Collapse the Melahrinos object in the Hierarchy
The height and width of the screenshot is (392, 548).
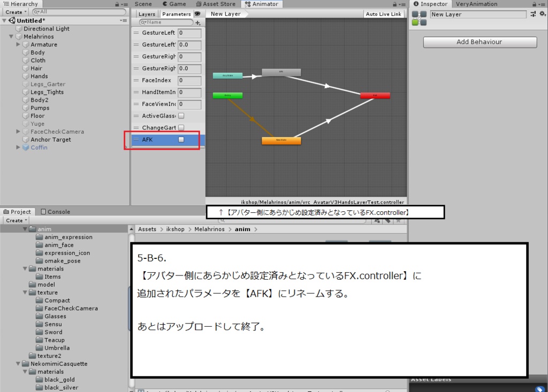pyautogui.click(x=11, y=37)
